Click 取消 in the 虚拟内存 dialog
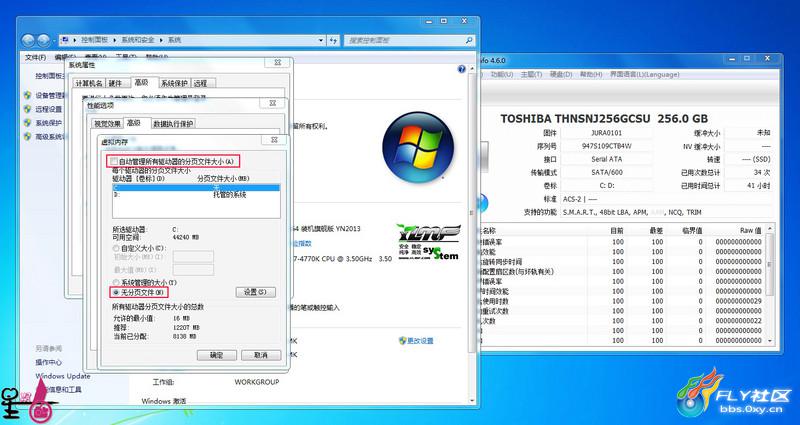This screenshot has height=425, width=800. pos(261,355)
